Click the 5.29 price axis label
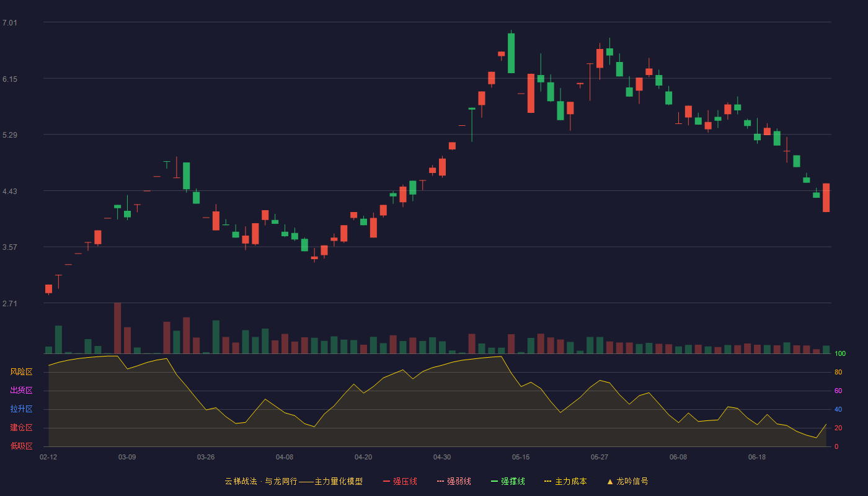This screenshot has width=868, height=496. tap(10, 135)
